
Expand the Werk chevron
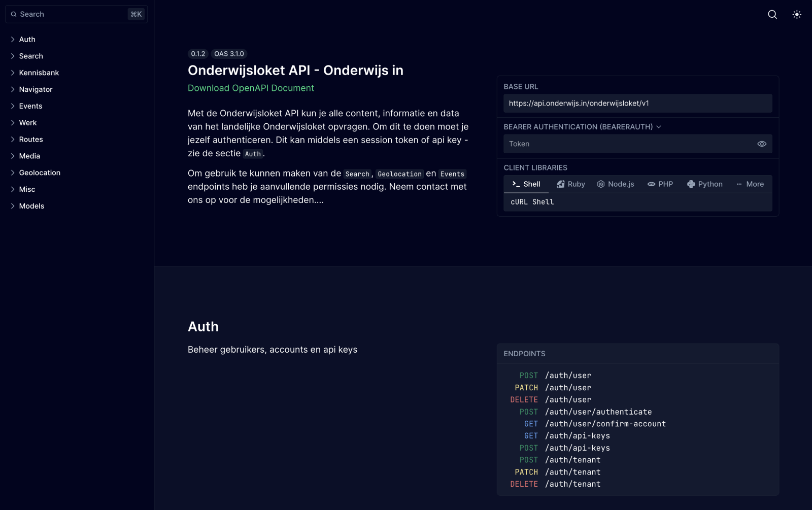pyautogui.click(x=13, y=123)
